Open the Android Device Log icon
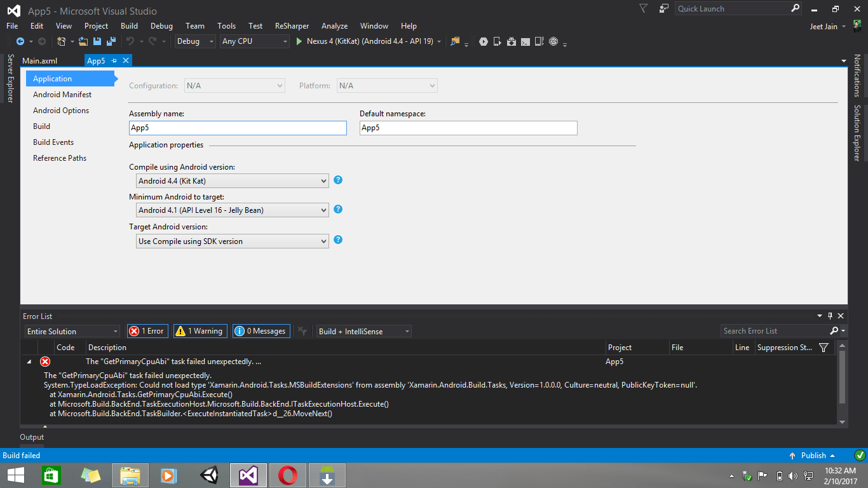The height and width of the screenshot is (488, 868). pyautogui.click(x=539, y=41)
